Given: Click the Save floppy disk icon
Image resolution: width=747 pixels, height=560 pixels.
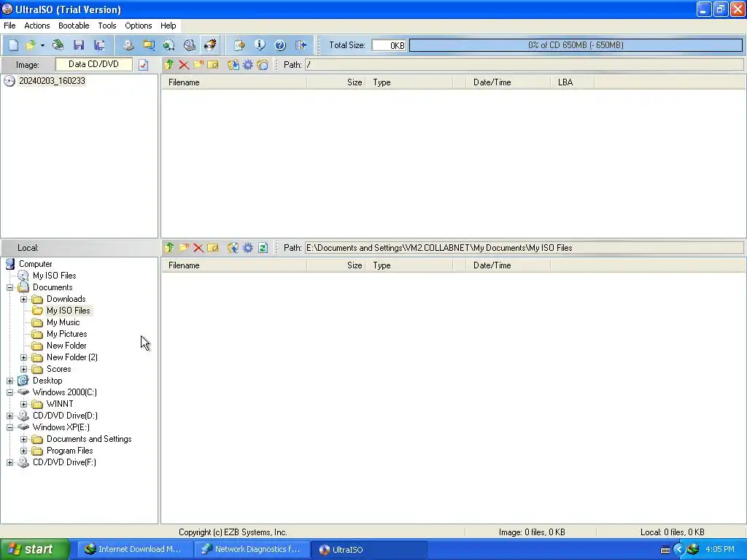Looking at the screenshot, I should click(x=79, y=45).
